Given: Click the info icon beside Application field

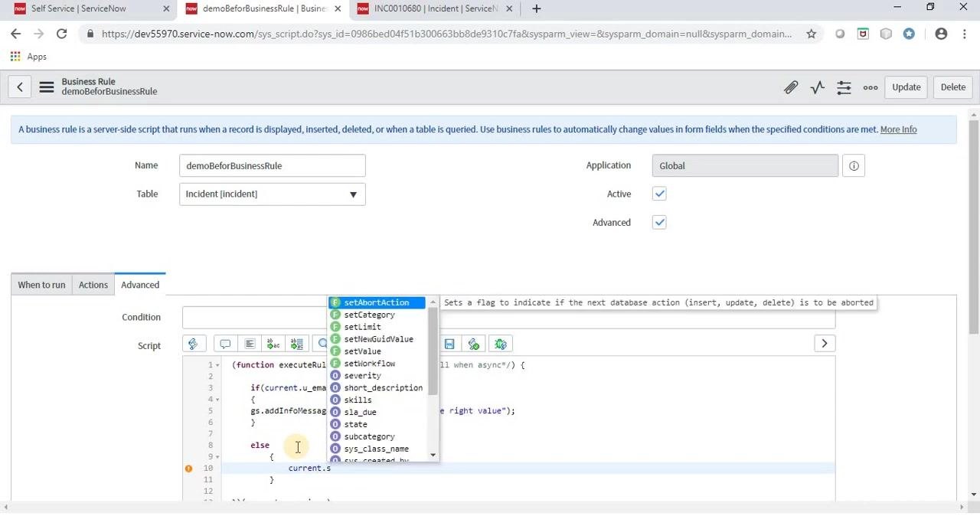Looking at the screenshot, I should point(854,165).
